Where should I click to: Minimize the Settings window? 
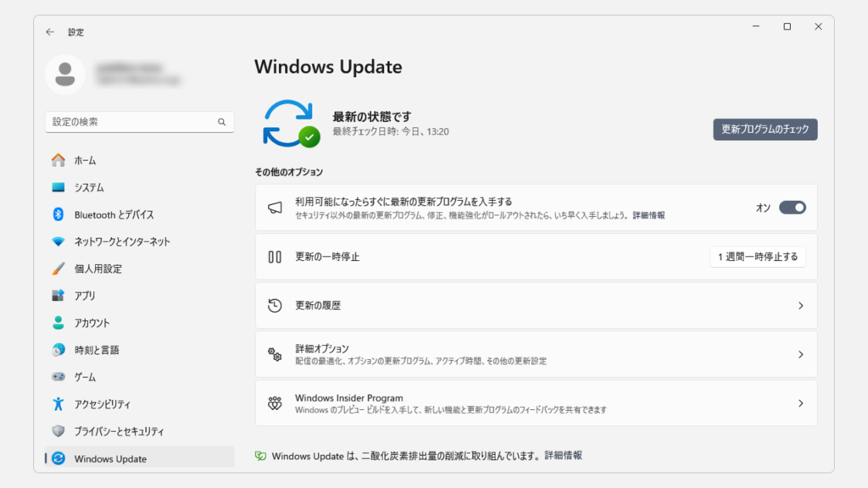point(755,26)
